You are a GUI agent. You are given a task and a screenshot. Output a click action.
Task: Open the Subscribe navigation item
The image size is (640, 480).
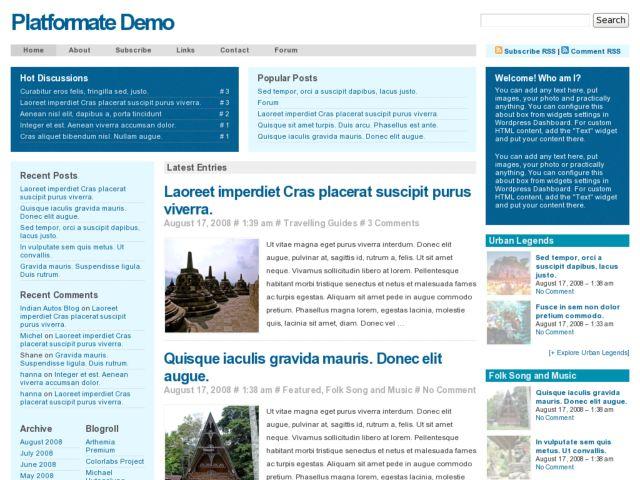point(133,50)
